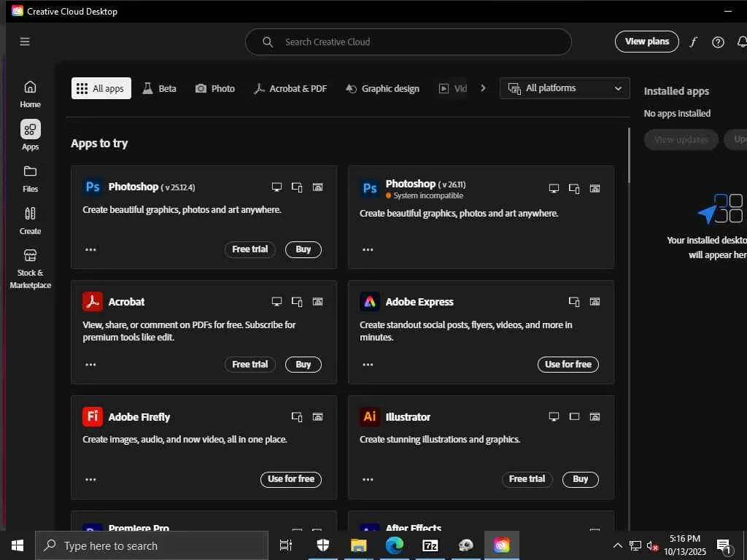Click the View updates button
Viewport: 747px width, 560px height.
click(681, 139)
